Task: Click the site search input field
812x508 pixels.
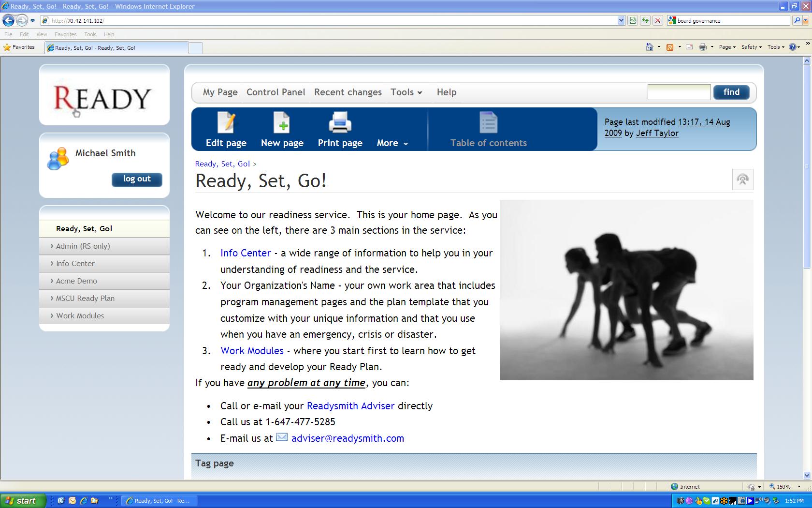Action: point(679,92)
